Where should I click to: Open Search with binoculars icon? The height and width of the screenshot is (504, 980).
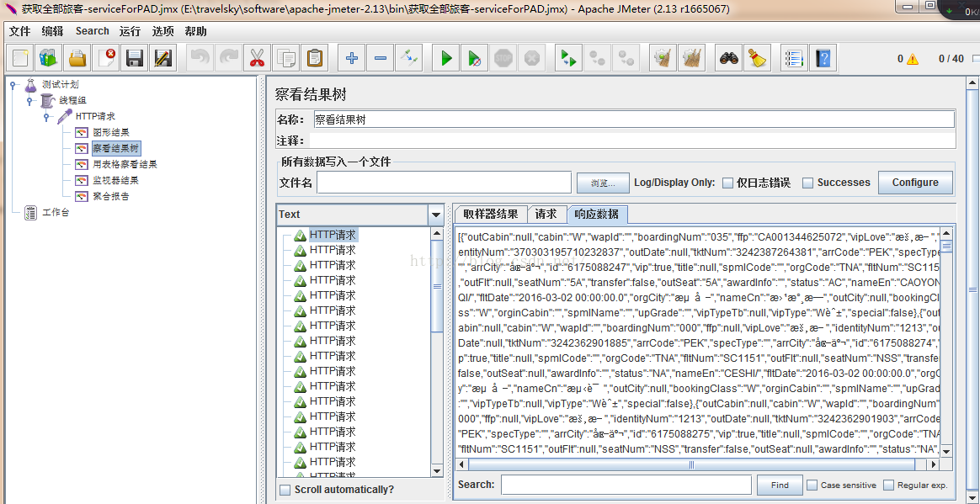(728, 58)
